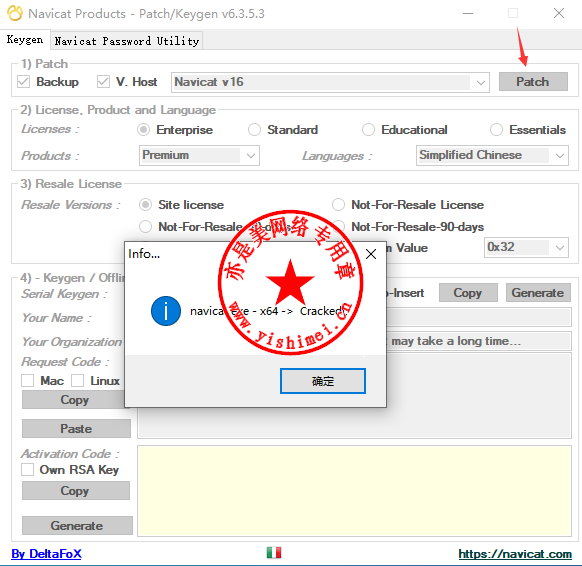Toggle the V. Host checkbox
Image resolution: width=582 pixels, height=566 pixels.
tap(103, 82)
